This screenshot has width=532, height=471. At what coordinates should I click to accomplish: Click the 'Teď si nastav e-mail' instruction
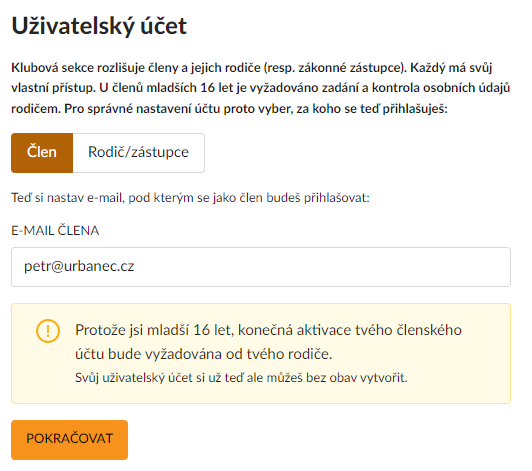[x=190, y=198]
